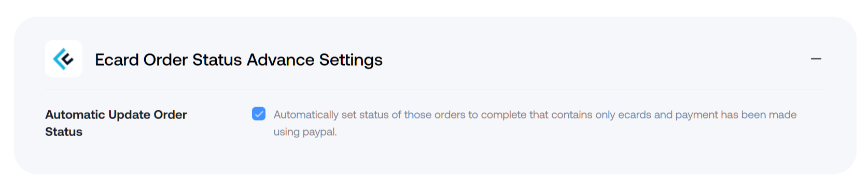Select the Automatic Update Order Status label

pos(116,123)
